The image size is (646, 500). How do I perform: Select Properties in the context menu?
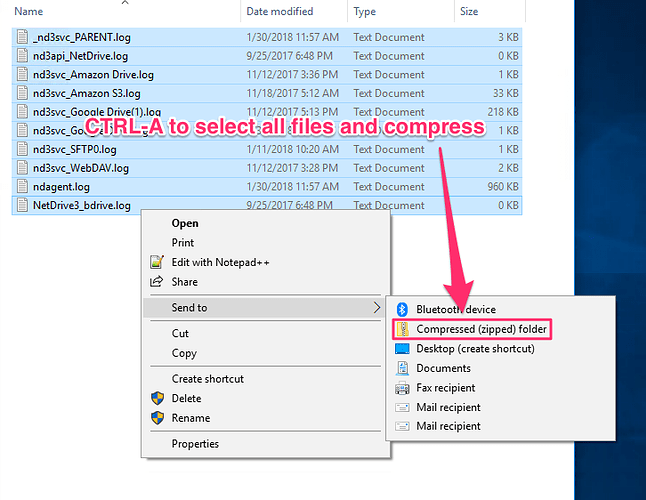tap(195, 444)
